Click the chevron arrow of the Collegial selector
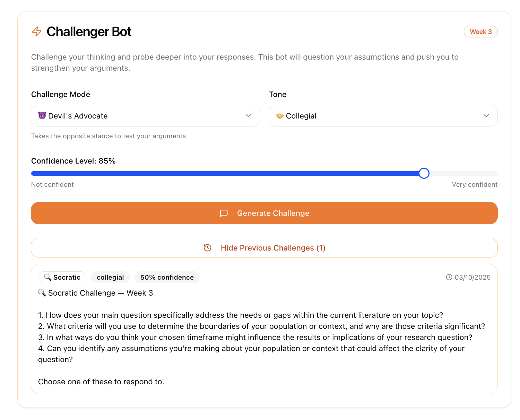Screen dimensions: 520x420 pos(486,116)
